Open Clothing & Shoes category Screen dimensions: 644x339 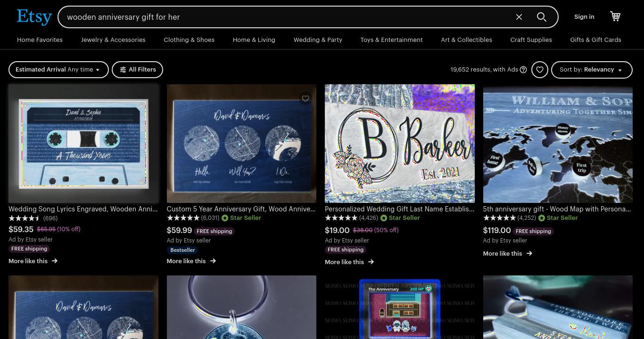click(x=189, y=40)
